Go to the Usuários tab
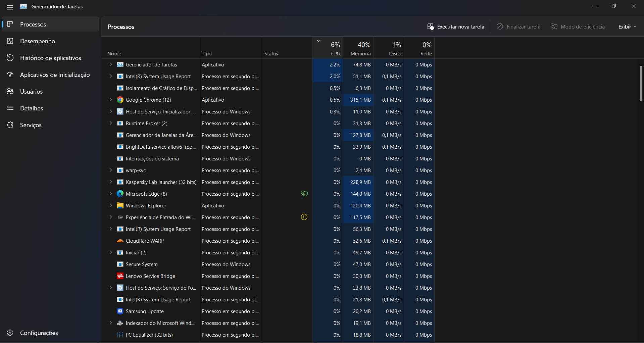The height and width of the screenshot is (343, 644). pos(50,91)
